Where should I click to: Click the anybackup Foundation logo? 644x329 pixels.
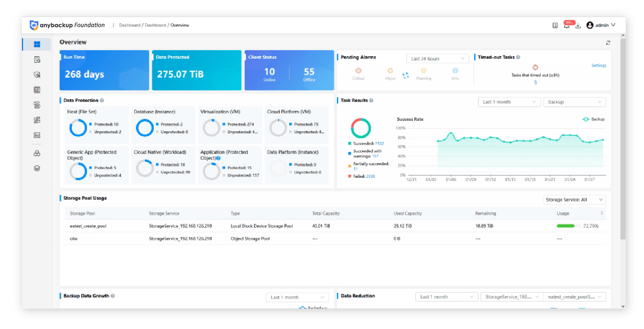(x=67, y=25)
